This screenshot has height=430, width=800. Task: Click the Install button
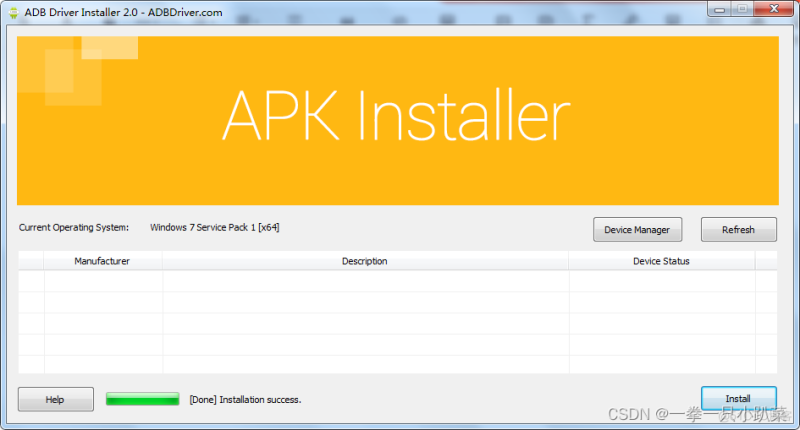click(x=738, y=398)
